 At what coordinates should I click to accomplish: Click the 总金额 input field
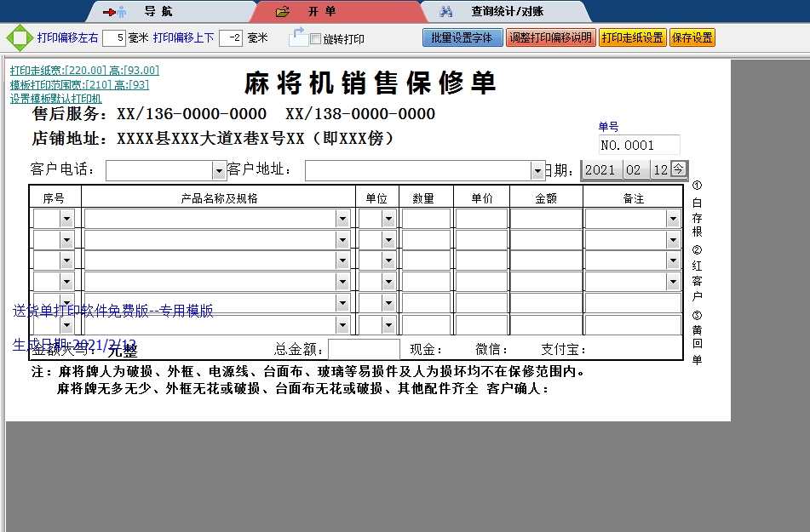pos(364,349)
